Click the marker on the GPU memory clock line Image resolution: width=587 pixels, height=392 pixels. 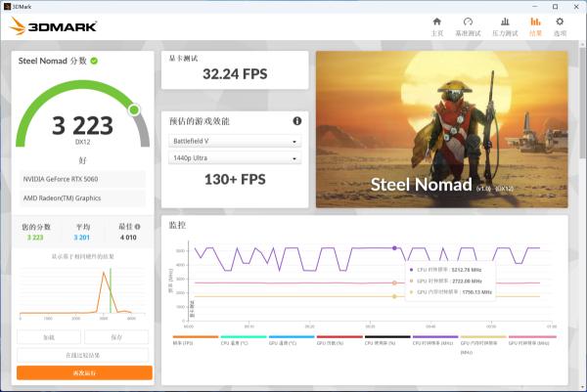coord(394,296)
